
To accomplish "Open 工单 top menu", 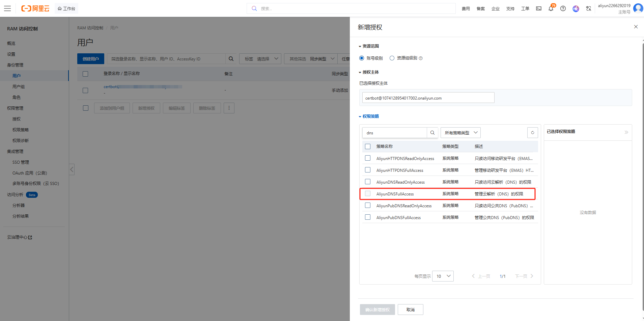I will (x=525, y=8).
